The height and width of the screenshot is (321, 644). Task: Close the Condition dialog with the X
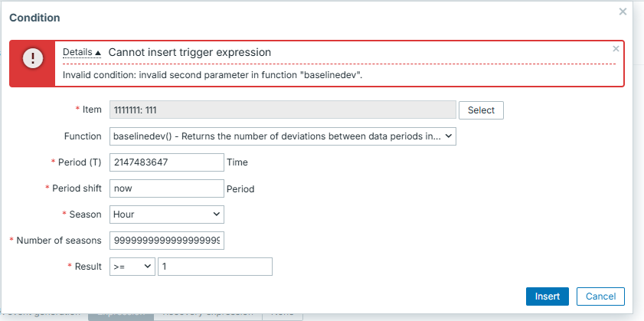tap(623, 11)
